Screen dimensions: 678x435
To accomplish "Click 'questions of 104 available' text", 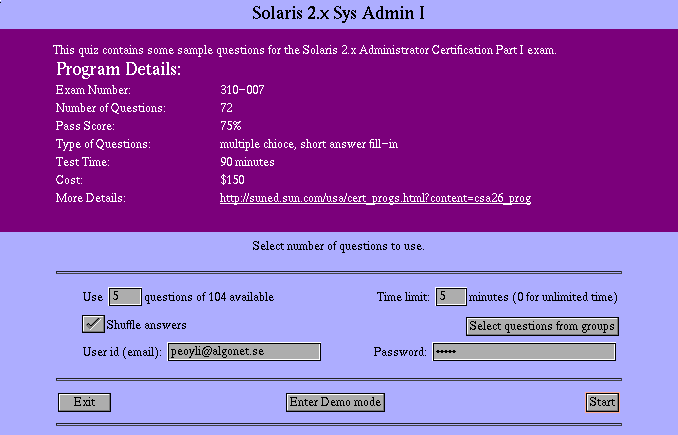I will (x=209, y=297).
